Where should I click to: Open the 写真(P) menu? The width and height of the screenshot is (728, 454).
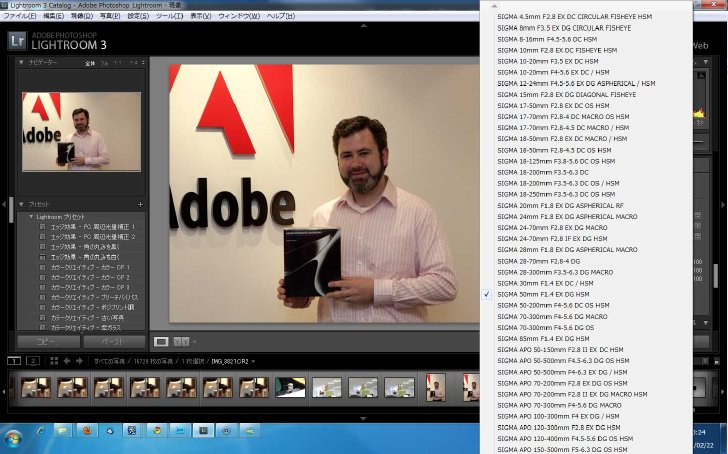tap(110, 16)
